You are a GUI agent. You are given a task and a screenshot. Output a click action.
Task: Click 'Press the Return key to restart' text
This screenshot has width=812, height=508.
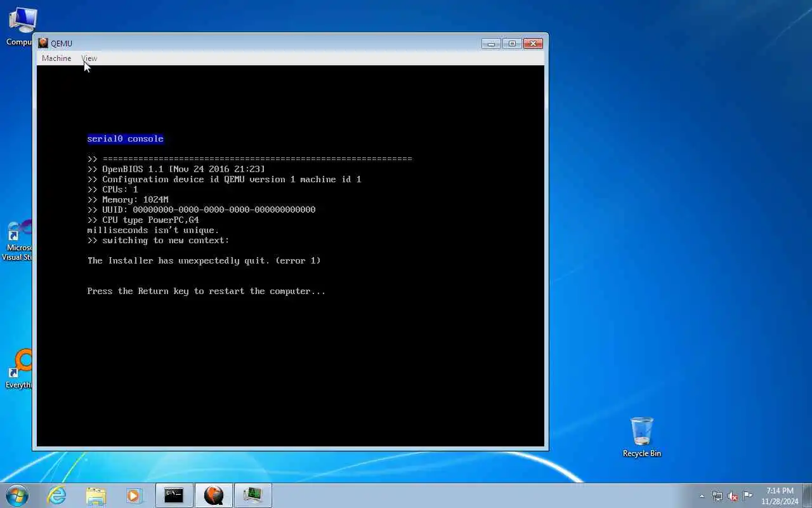tap(207, 291)
